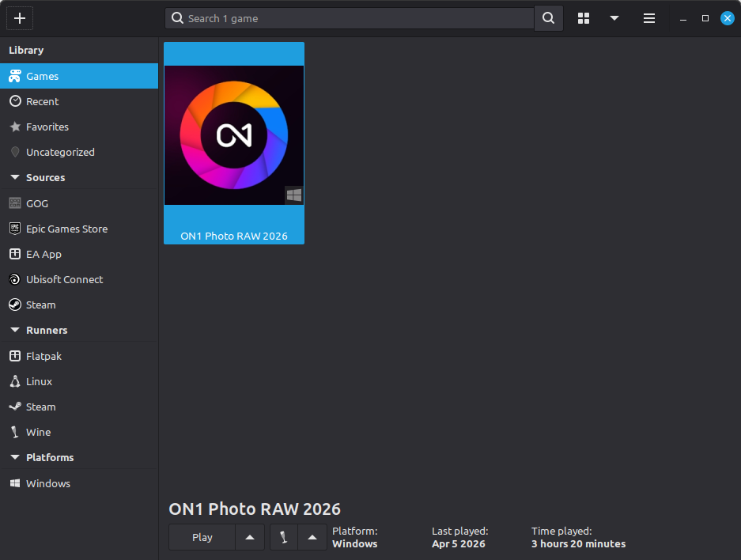Image resolution: width=741 pixels, height=560 pixels.
Task: Click the Wine runner icon
Action: (x=14, y=432)
